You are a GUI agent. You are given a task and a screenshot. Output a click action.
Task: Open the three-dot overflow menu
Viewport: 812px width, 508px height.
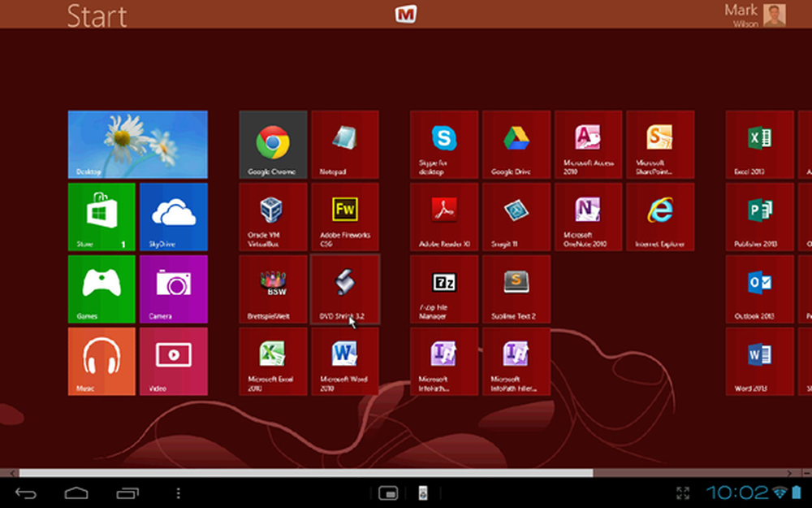[x=178, y=493]
